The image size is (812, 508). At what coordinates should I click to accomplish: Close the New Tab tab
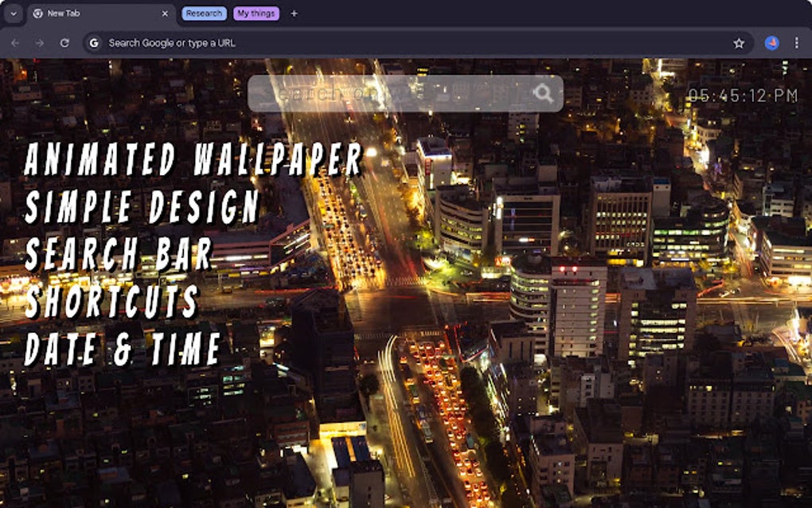(x=165, y=14)
